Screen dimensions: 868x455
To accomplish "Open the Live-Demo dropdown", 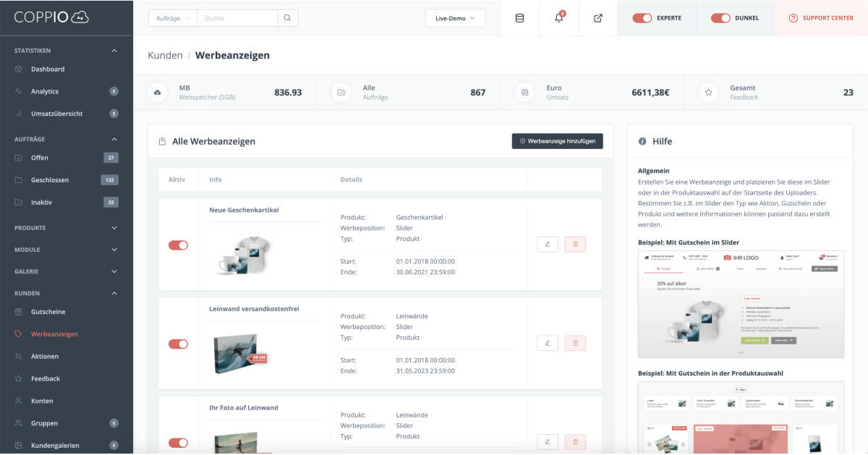I will coord(455,18).
